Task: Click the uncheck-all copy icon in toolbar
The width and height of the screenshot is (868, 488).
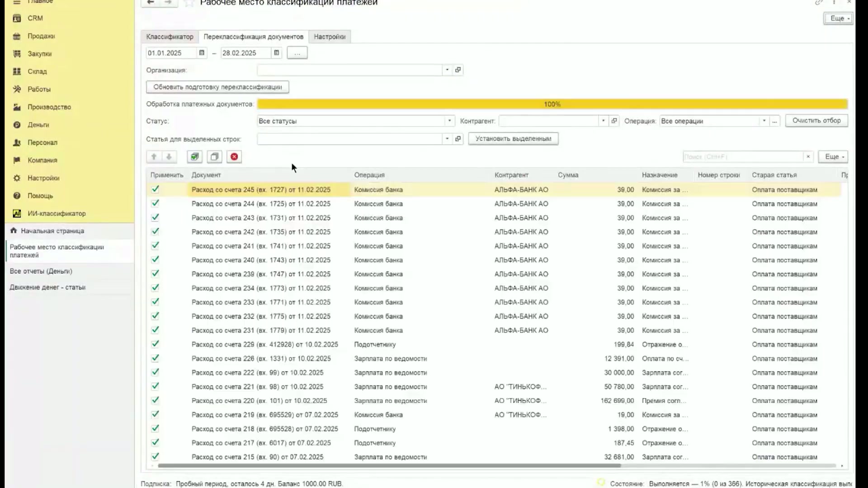Action: (214, 157)
